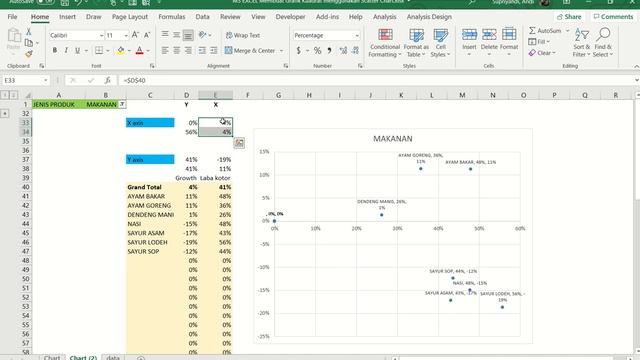Open the Percentage number format dropdown
This screenshot has height=360, width=640.
[x=357, y=36]
